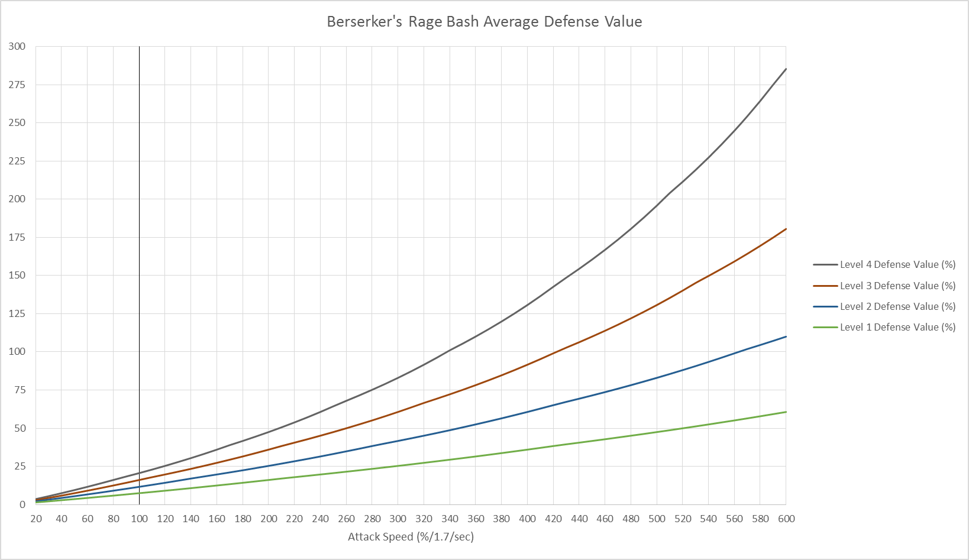Click the x-axis label 540
This screenshot has height=560, width=969.
[709, 519]
